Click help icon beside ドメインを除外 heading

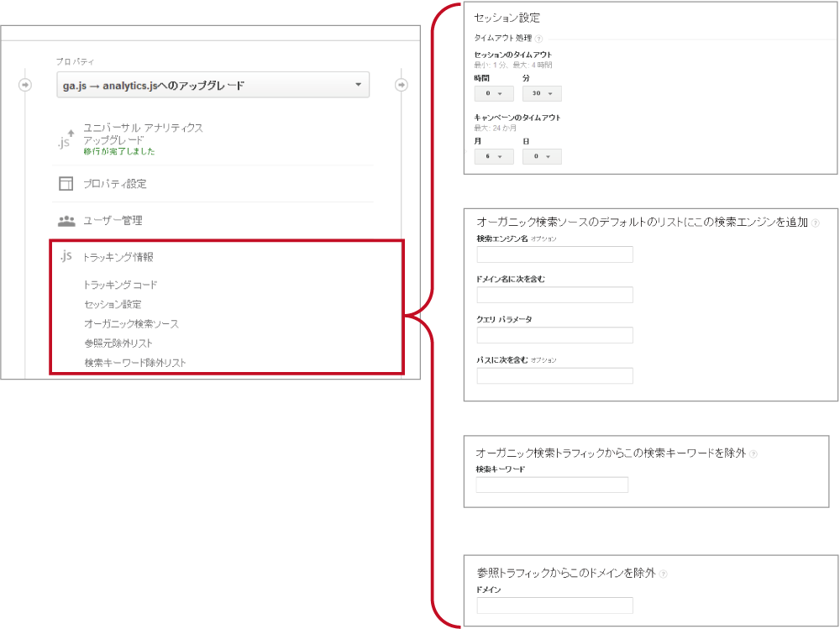click(664, 574)
